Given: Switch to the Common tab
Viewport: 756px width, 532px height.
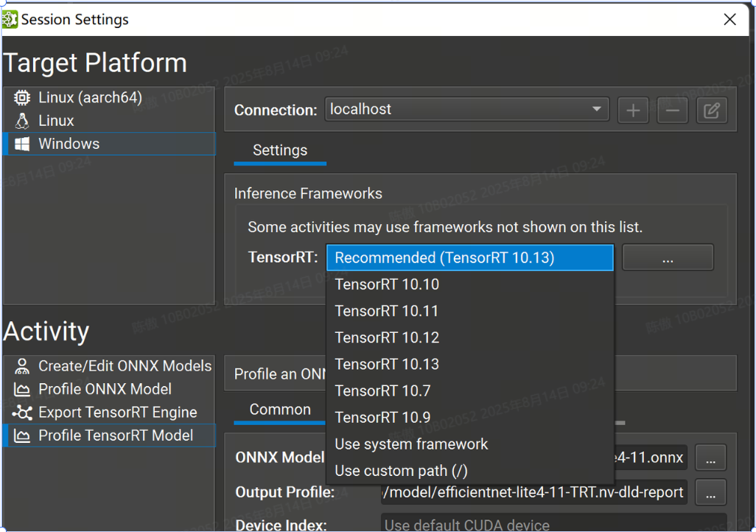Looking at the screenshot, I should pyautogui.click(x=280, y=410).
